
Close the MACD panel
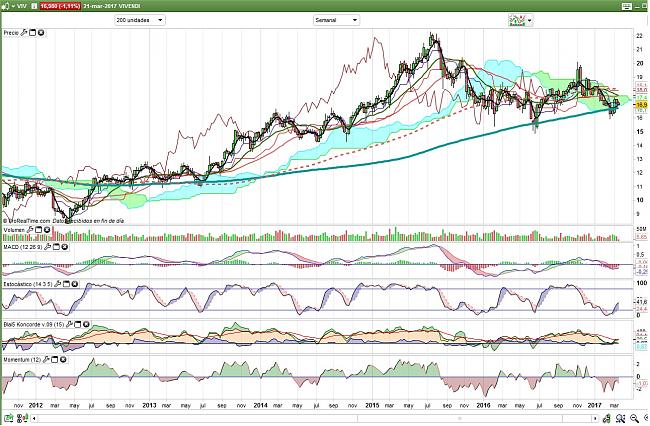click(x=65, y=247)
